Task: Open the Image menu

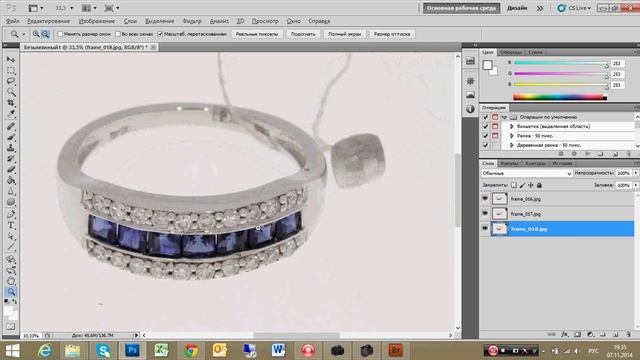Action: pyautogui.click(x=97, y=21)
